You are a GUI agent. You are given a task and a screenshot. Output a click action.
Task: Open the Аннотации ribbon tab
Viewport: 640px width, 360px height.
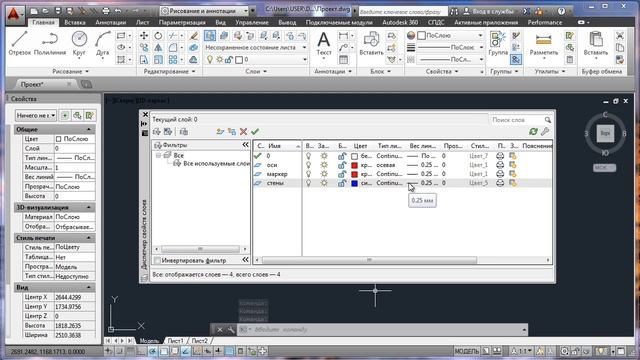(x=110, y=22)
